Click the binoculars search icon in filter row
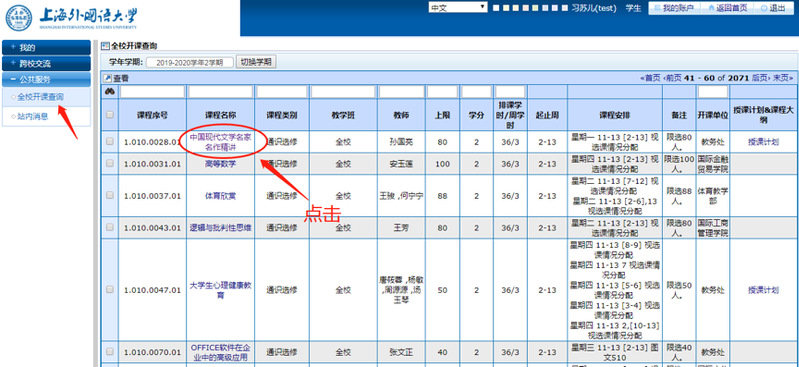 (x=109, y=92)
